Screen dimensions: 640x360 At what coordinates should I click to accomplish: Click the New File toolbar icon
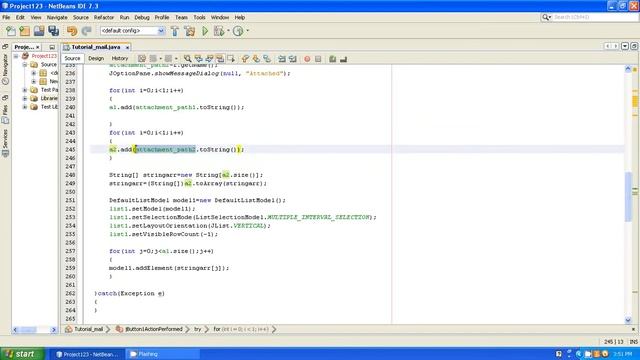pos(11,31)
